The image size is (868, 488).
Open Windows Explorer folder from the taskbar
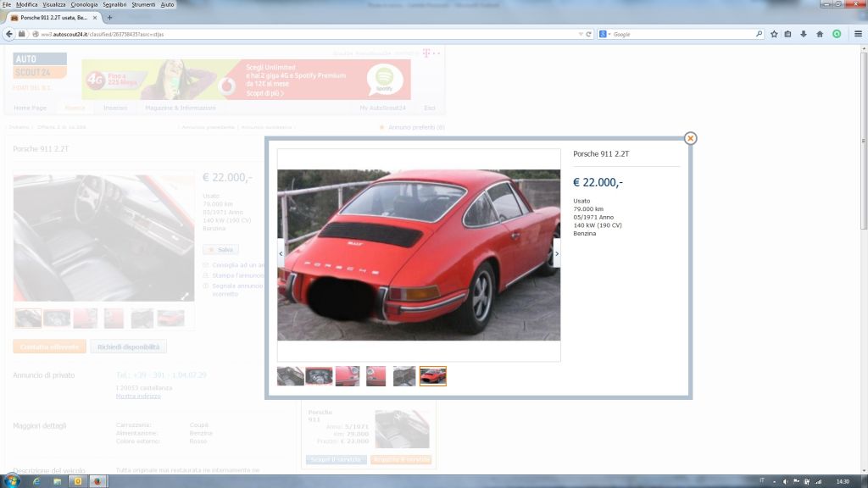pyautogui.click(x=57, y=481)
